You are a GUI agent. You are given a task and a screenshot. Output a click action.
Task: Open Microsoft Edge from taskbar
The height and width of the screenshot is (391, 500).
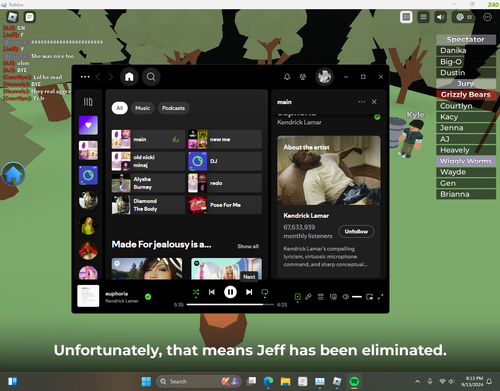268,381
